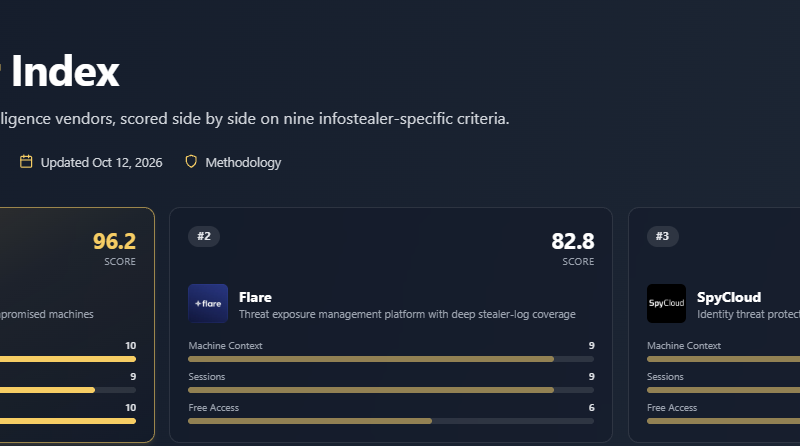
Task: Click the first-place card's bottom score bar
Action: (68, 422)
